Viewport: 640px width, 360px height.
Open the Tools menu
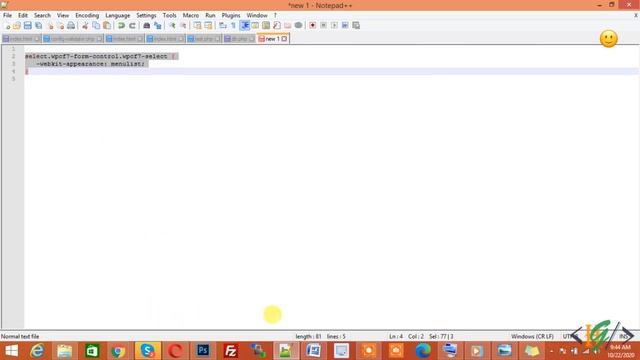[x=169, y=15]
